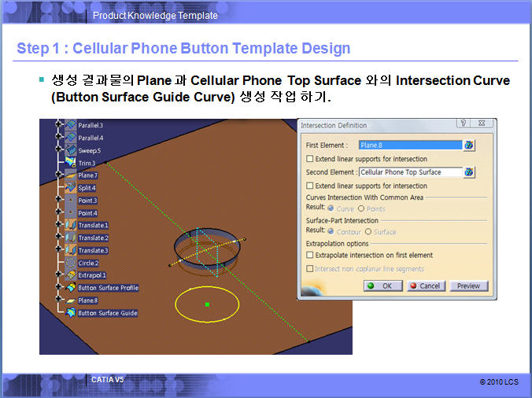This screenshot has width=532, height=398.
Task: Select the Points result radio button
Action: [361, 208]
